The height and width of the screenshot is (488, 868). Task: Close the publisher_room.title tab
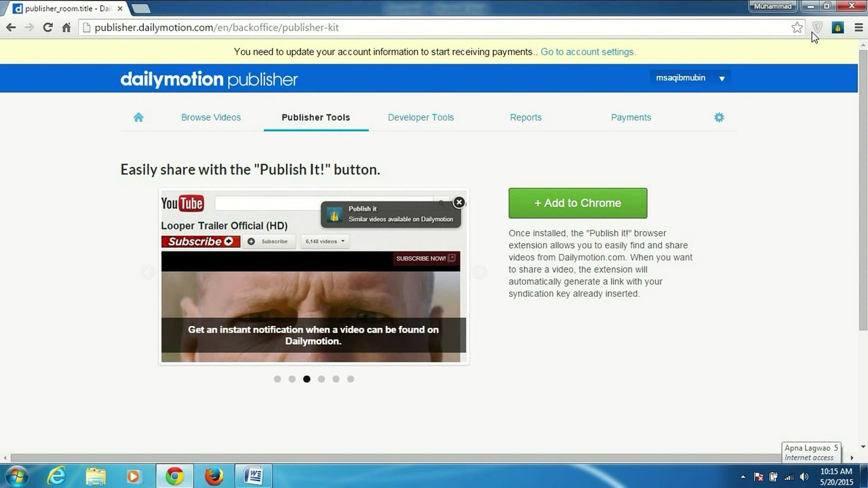120,9
